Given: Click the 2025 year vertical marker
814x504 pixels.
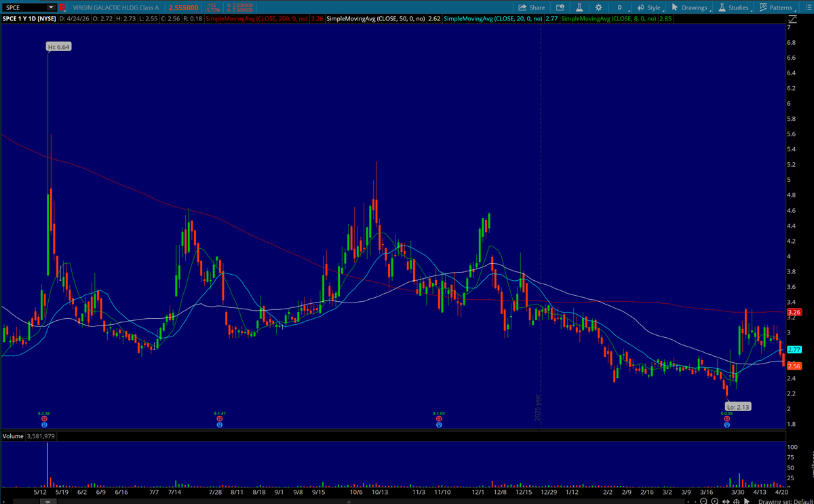Looking at the screenshot, I should [x=539, y=407].
